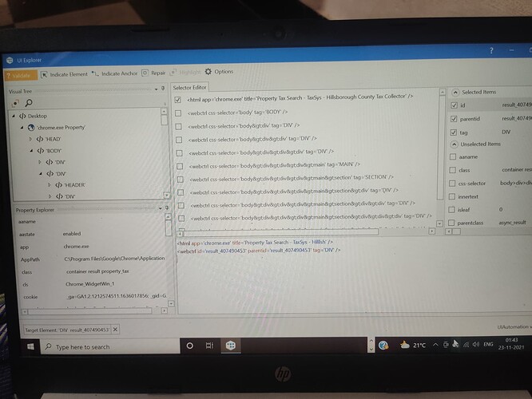
Task: Show hidden system tray icons
Action: coord(435,345)
